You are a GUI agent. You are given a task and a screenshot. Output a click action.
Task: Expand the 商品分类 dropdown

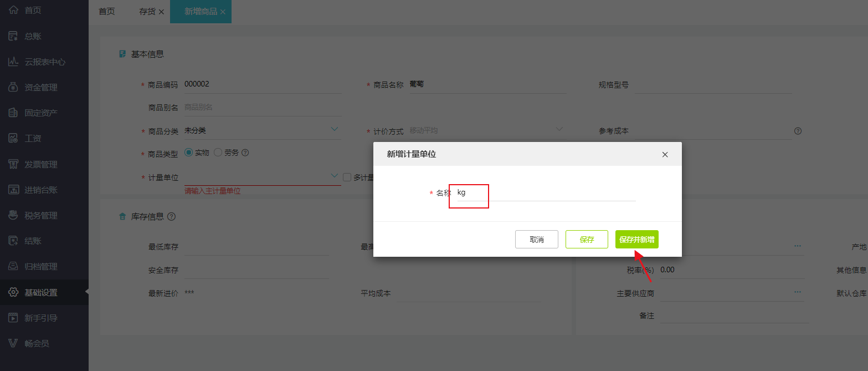335,129
